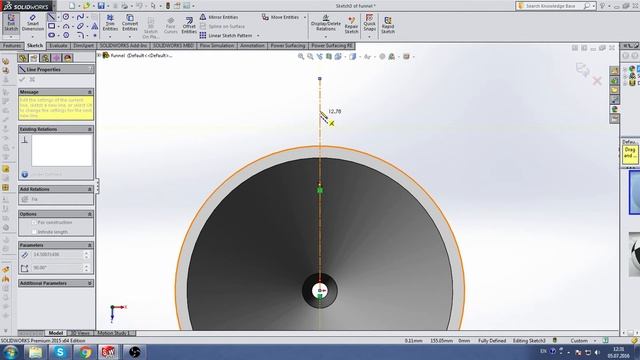640x360 pixels.
Task: Select the Line sketch tool
Action: [51, 17]
